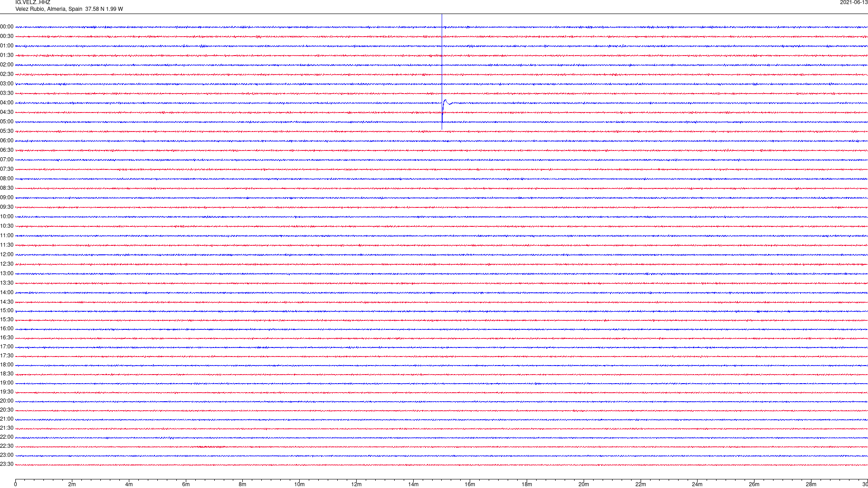Select the 17:00 time row label

[x=7, y=347]
